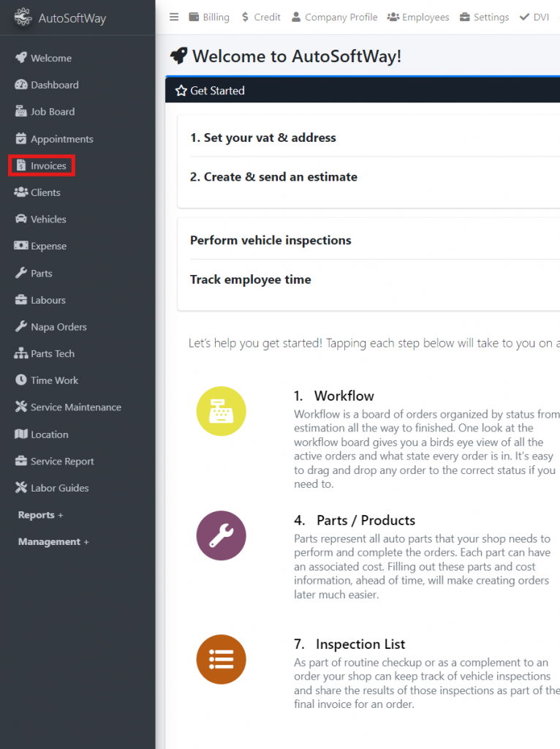
Task: Open the '4. Parts / Products' heading
Action: click(355, 520)
